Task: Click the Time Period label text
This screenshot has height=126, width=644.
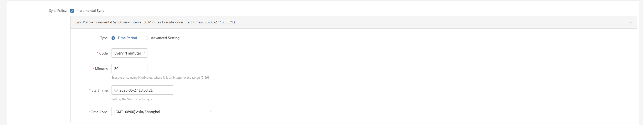Action: 127,38
